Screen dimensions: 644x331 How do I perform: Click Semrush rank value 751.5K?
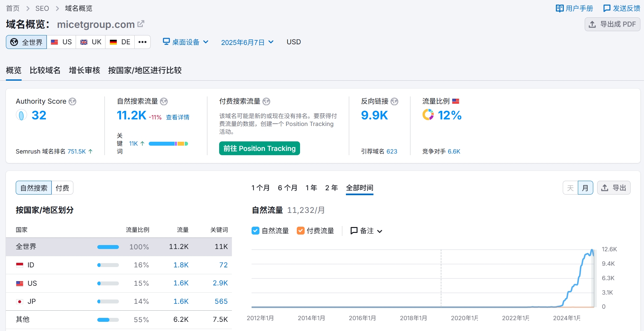coord(77,151)
